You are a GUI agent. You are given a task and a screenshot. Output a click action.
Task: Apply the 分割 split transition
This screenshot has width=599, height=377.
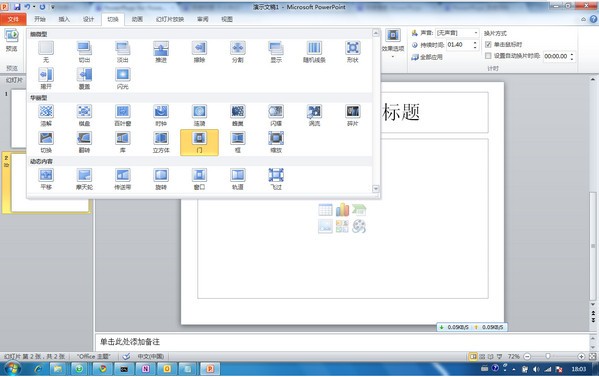(238, 52)
